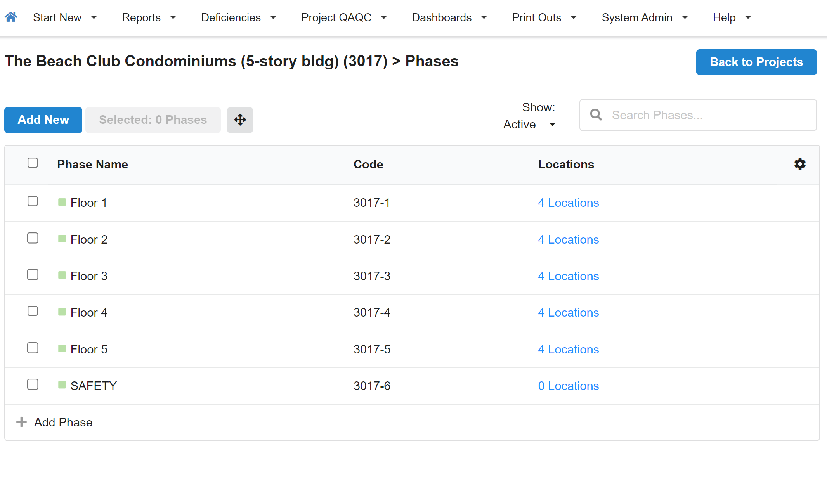Click the green swatch beside Floor 3
The height and width of the screenshot is (504, 827).
pos(62,275)
